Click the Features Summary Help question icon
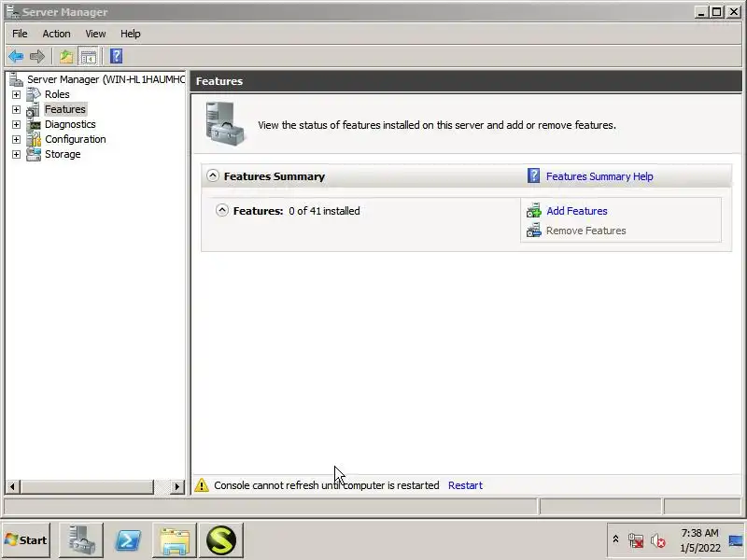Screen dimensions: 747x560 click(x=533, y=175)
